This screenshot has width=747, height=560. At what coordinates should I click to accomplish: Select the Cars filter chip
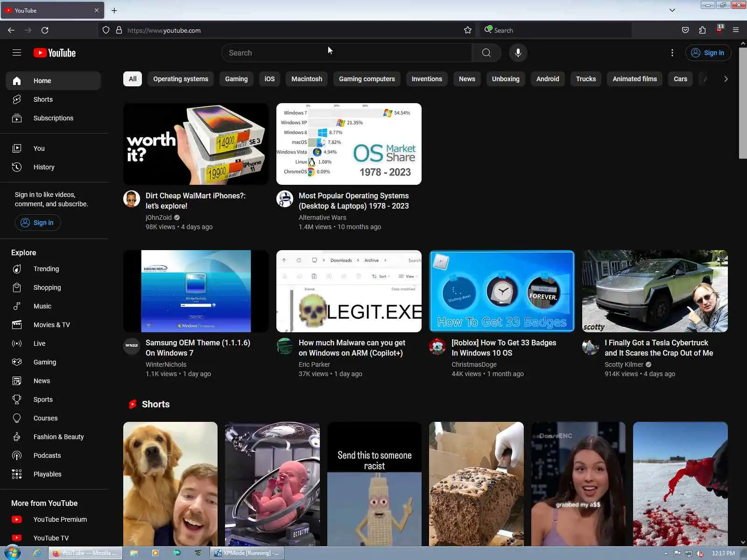(680, 79)
